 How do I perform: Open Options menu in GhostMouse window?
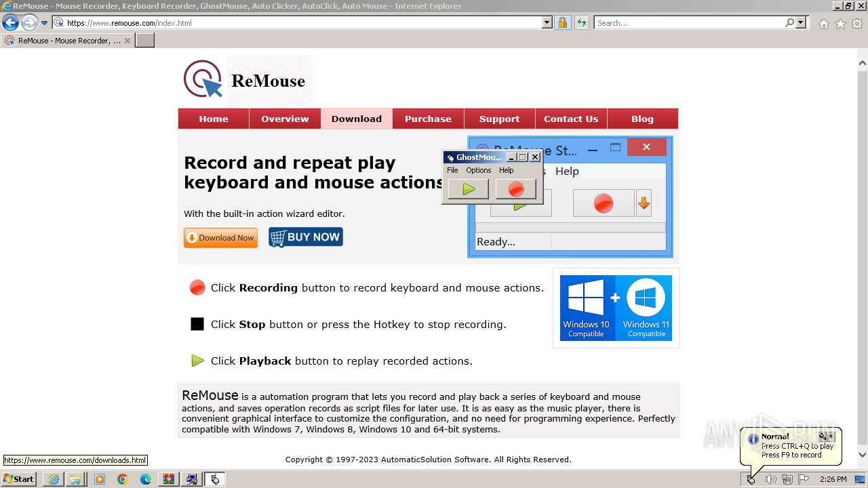(x=478, y=170)
